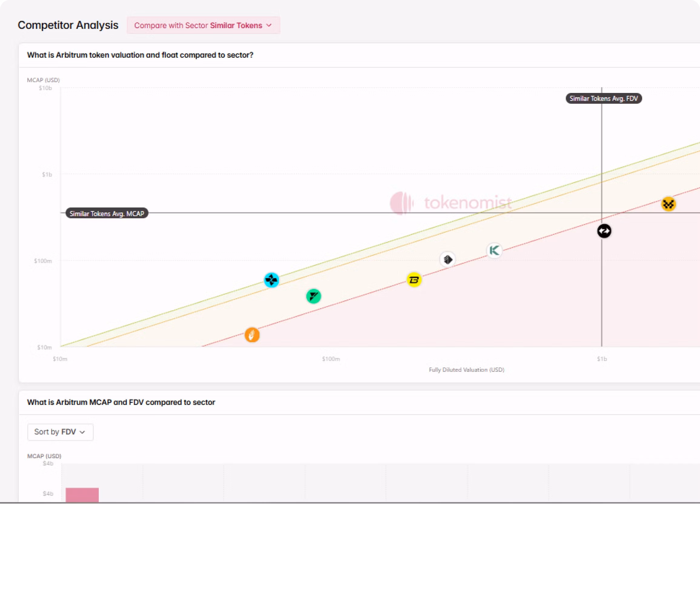Click the black diamond token icon on the chart
This screenshot has height=598, width=700.
pos(447,259)
